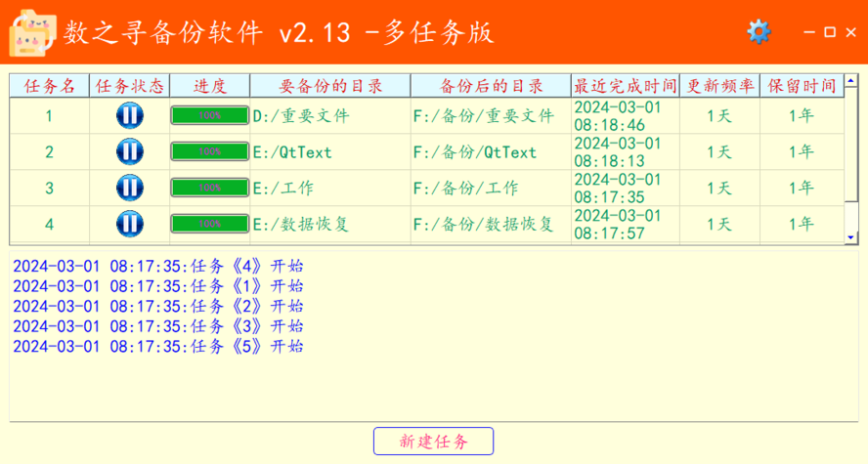Click log entry 任务《1》开始
Screen dimensions: 868x464
click(x=158, y=286)
